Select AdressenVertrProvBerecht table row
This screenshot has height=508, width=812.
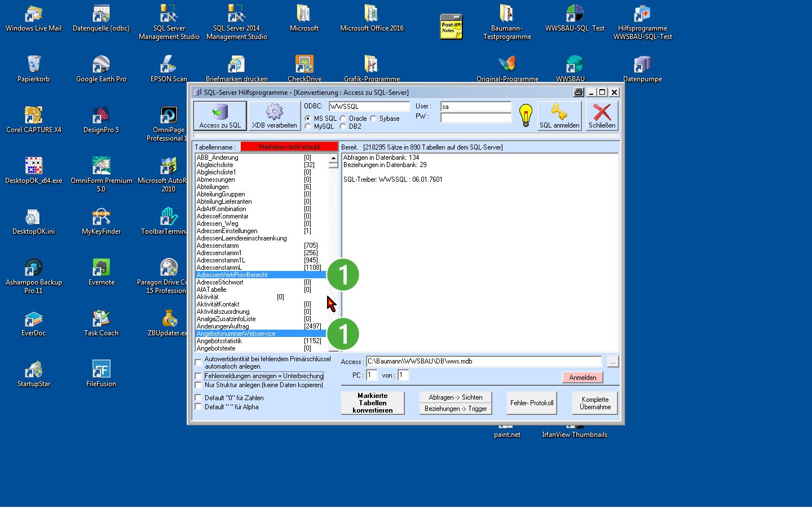click(x=261, y=275)
